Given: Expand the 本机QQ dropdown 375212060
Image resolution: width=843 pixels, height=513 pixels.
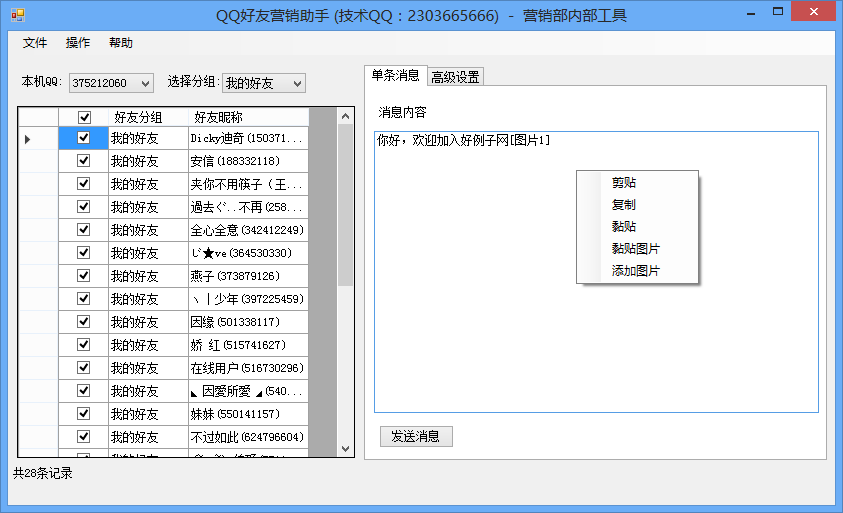Looking at the screenshot, I should pyautogui.click(x=111, y=83).
